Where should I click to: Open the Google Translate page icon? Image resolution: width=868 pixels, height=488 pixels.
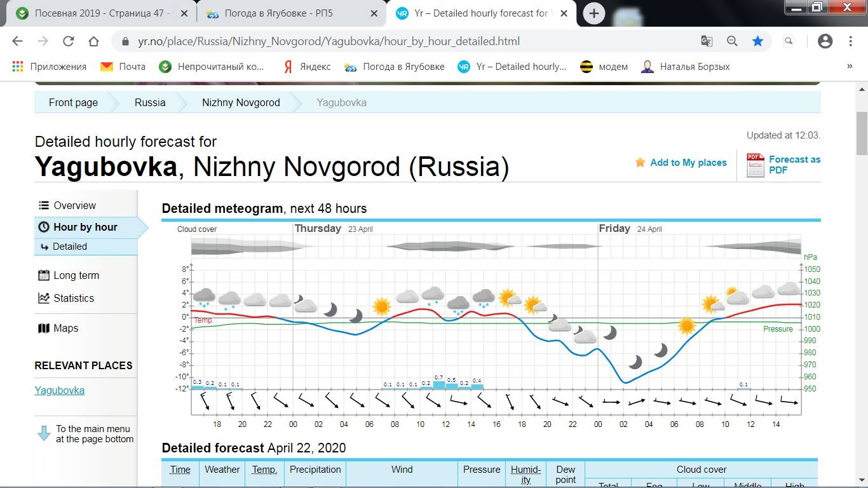[707, 41]
